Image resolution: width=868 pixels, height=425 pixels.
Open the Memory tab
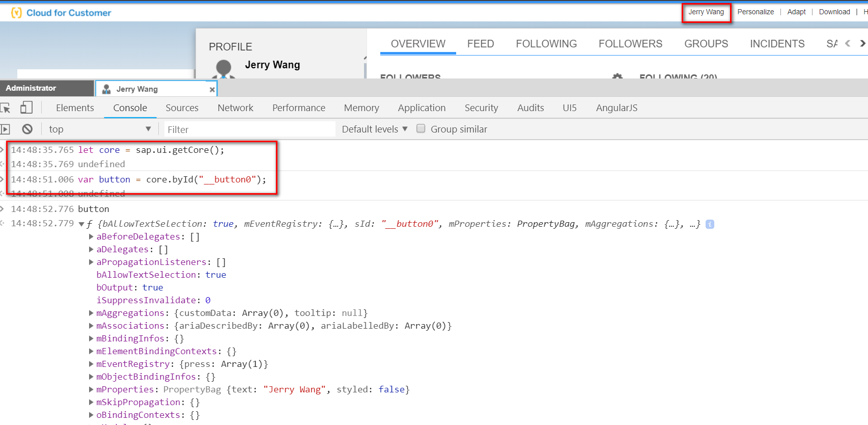pos(361,108)
